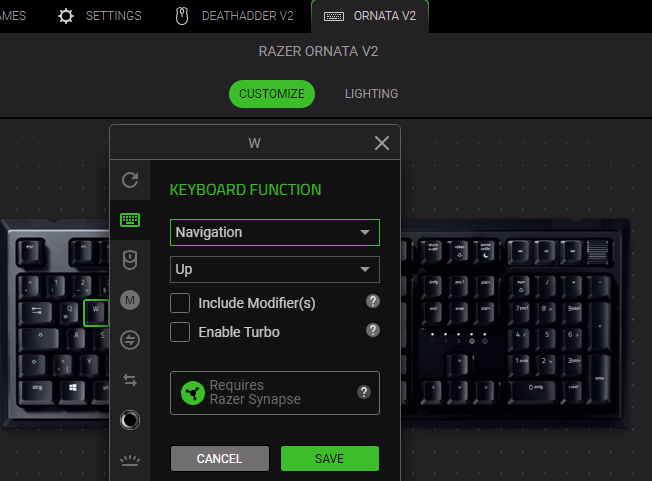Viewport: 652px width, 481px height.
Task: Open the Razer Hypershift circle icon
Action: tap(129, 420)
